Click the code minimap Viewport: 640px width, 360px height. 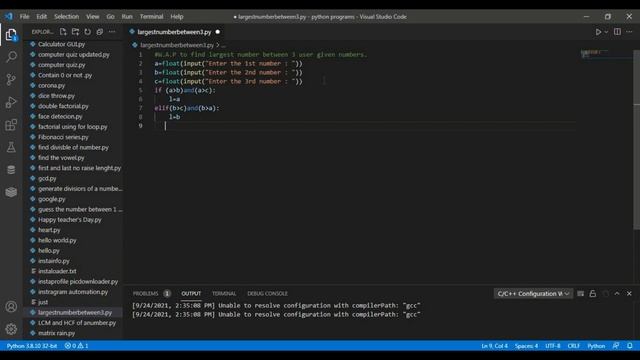606,54
